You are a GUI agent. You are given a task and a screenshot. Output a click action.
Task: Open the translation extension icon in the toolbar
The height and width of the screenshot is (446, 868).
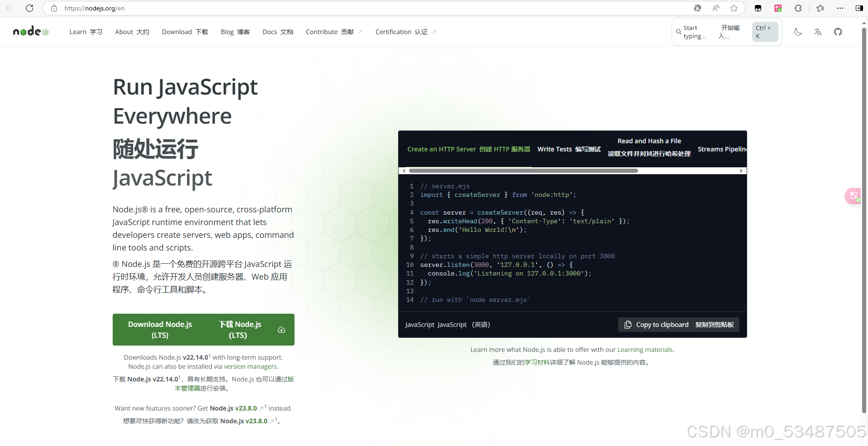coord(778,8)
